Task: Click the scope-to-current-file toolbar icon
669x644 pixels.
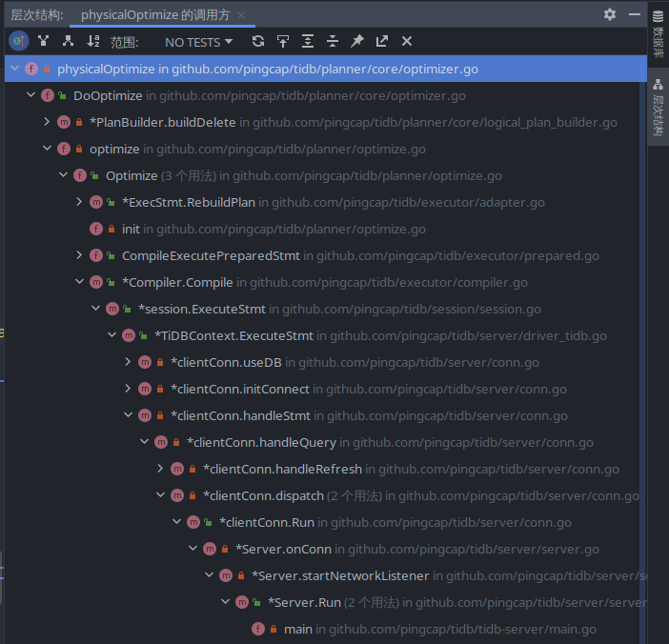Action: [19, 41]
